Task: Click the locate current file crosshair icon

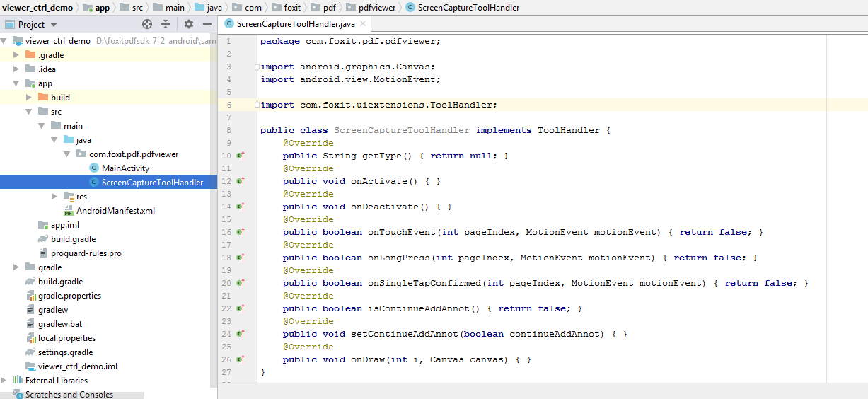Action: (x=147, y=24)
